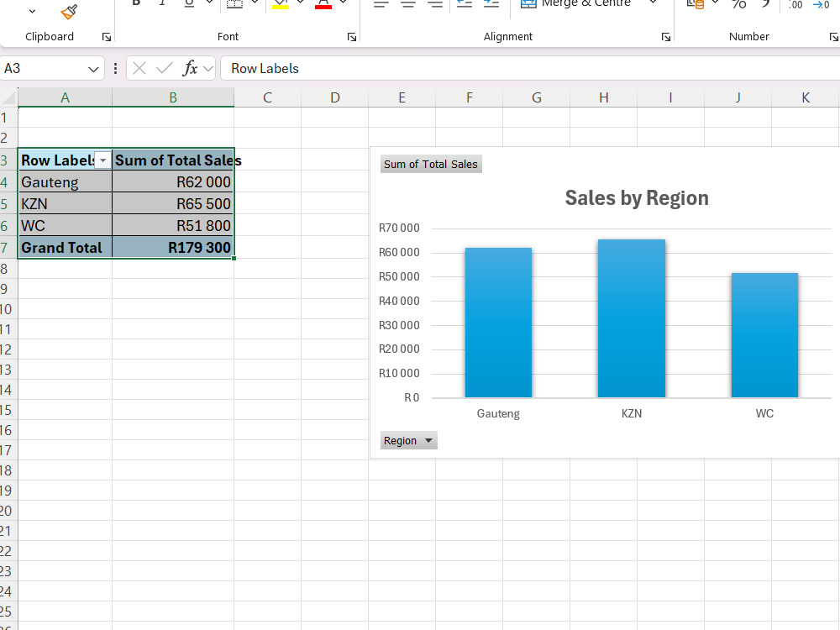This screenshot has width=840, height=630.
Task: Select the Sales by Region chart title
Action: pyautogui.click(x=637, y=197)
